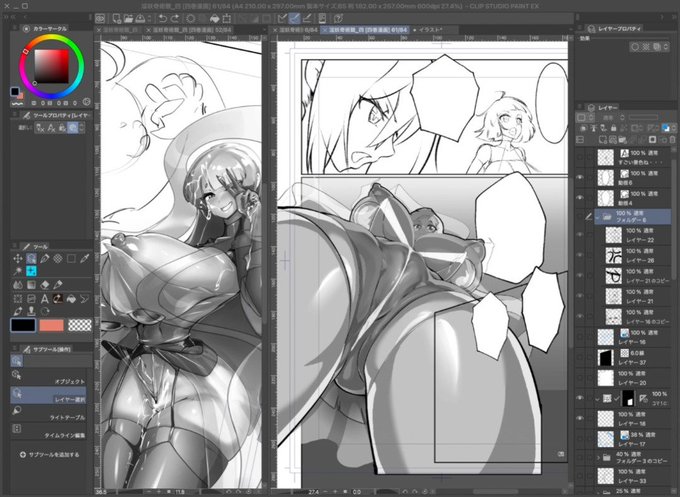Image resolution: width=680 pixels, height=497 pixels.
Task: Select the Pen tool in tool palette
Action: click(45, 259)
